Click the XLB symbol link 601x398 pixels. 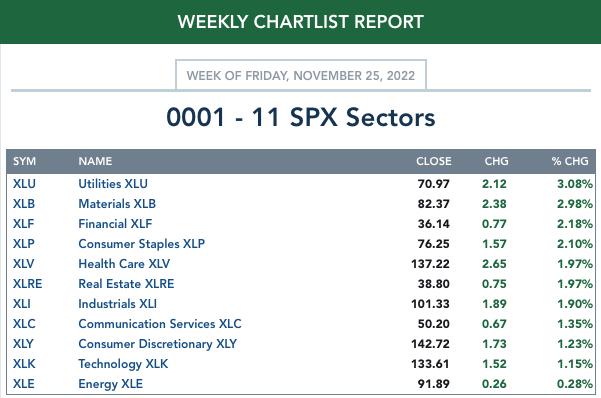point(24,204)
